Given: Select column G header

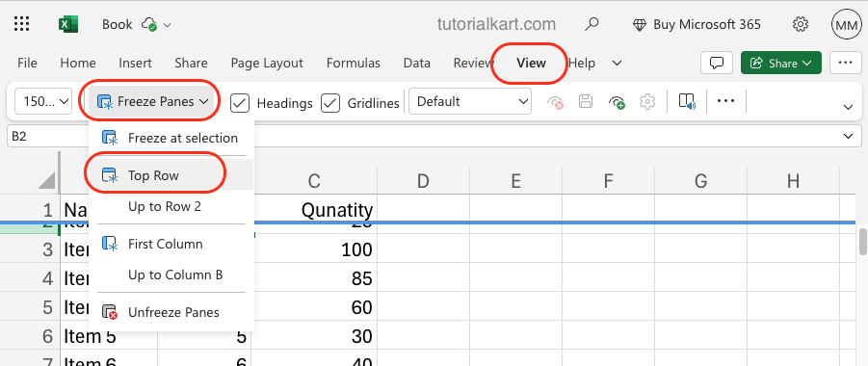Looking at the screenshot, I should click(x=700, y=180).
